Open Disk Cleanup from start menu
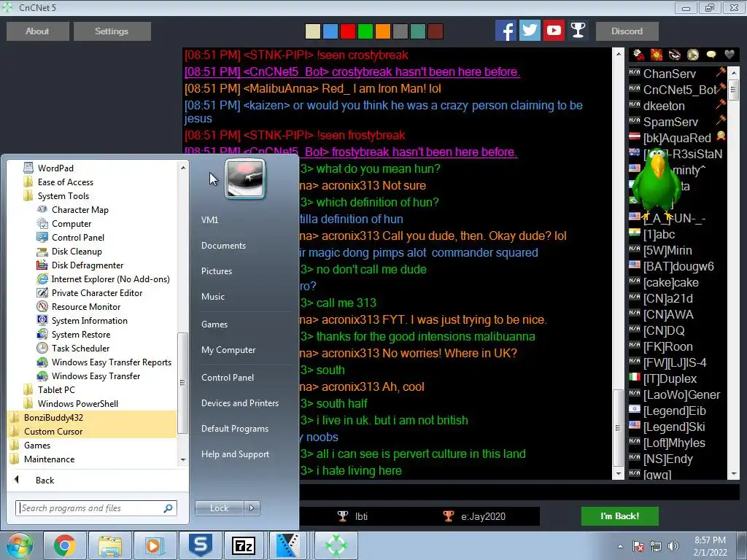The width and height of the screenshot is (747, 560). (77, 252)
